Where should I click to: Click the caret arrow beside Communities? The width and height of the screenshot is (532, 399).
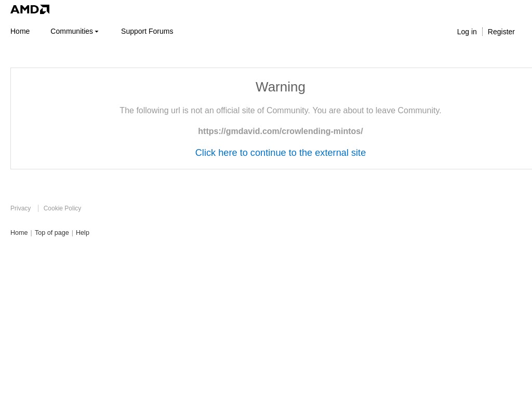pos(97,32)
